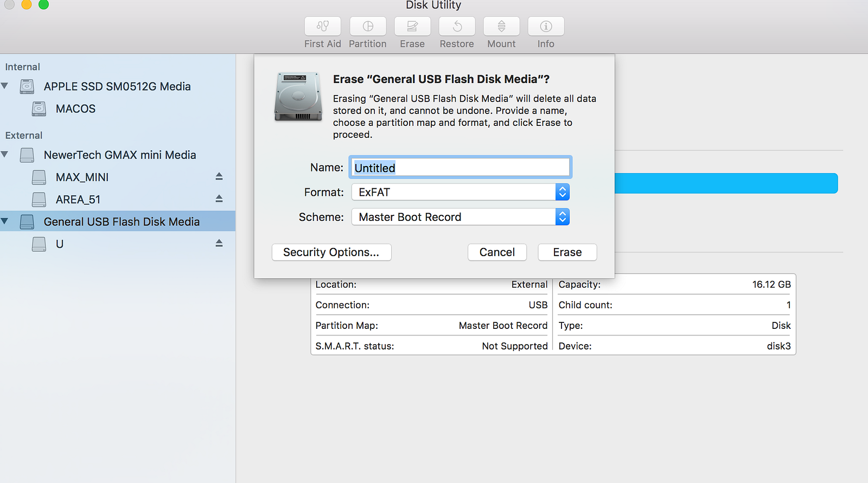Viewport: 868px width, 483px height.
Task: Click the General USB Flash Disk icon
Action: coord(27,222)
